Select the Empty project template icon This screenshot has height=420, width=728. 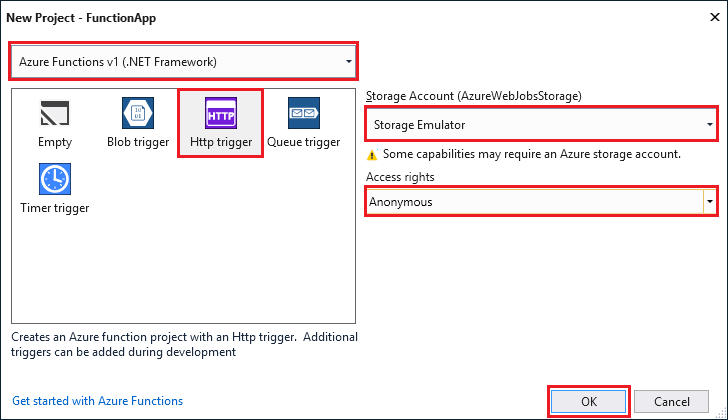(55, 113)
